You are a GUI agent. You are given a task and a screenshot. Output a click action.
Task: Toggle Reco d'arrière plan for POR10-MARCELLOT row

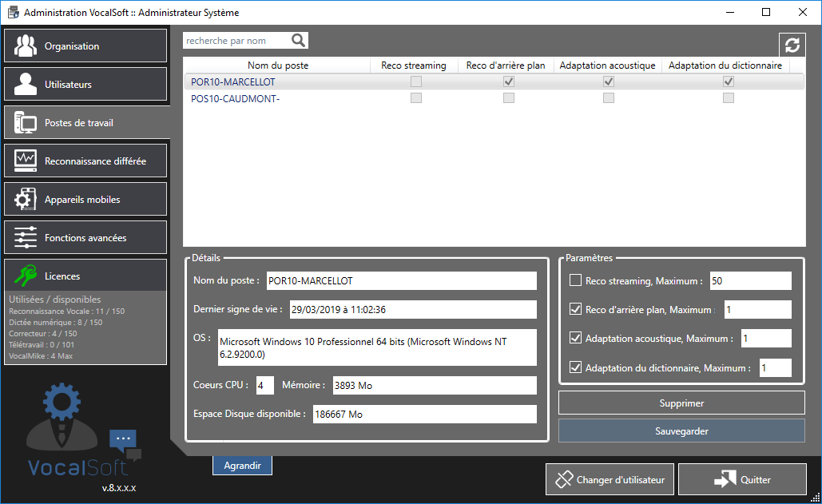coord(509,81)
